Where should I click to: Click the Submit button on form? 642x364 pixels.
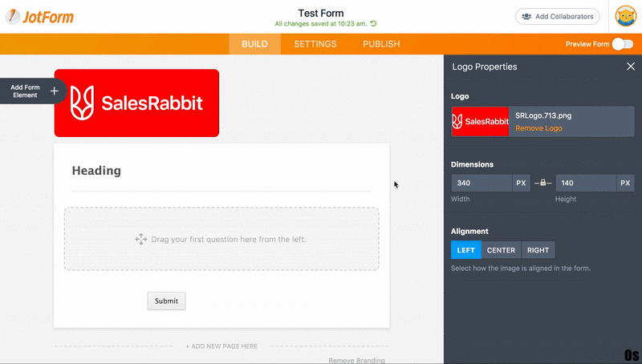[166, 301]
